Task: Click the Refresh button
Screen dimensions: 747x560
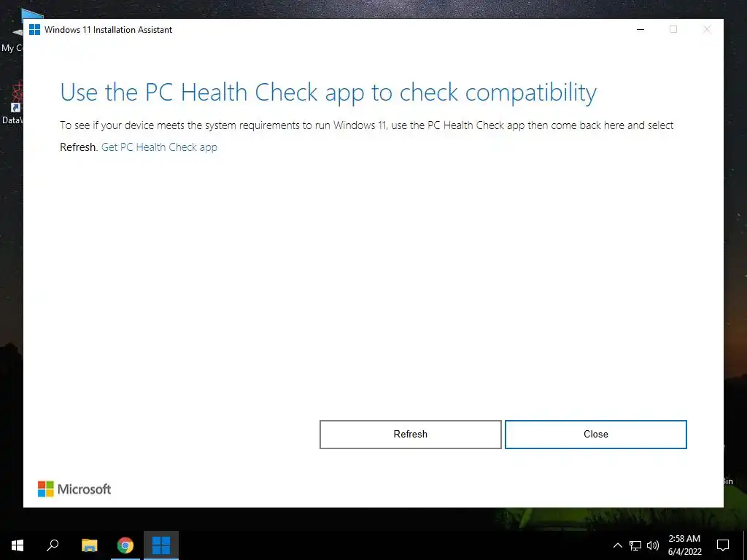Action: coord(410,435)
